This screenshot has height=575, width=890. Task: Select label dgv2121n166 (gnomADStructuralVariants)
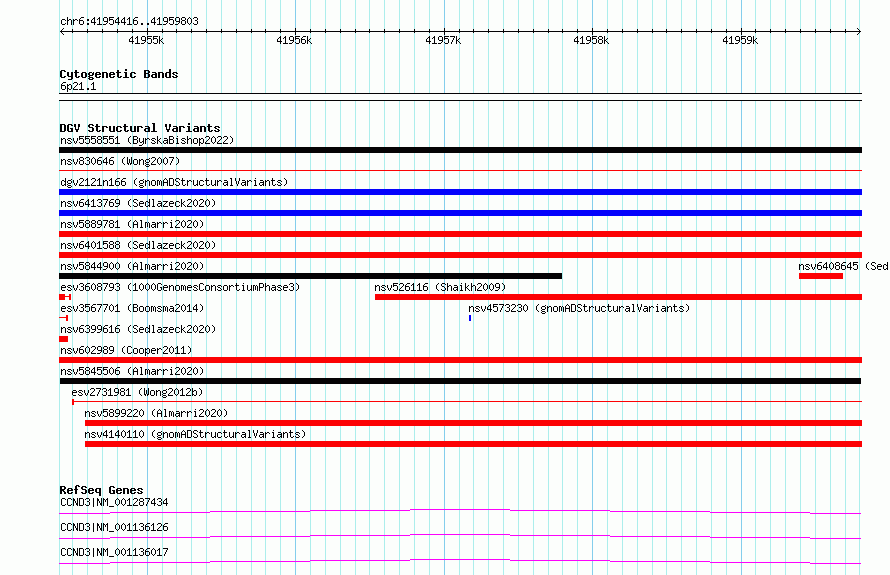click(174, 182)
